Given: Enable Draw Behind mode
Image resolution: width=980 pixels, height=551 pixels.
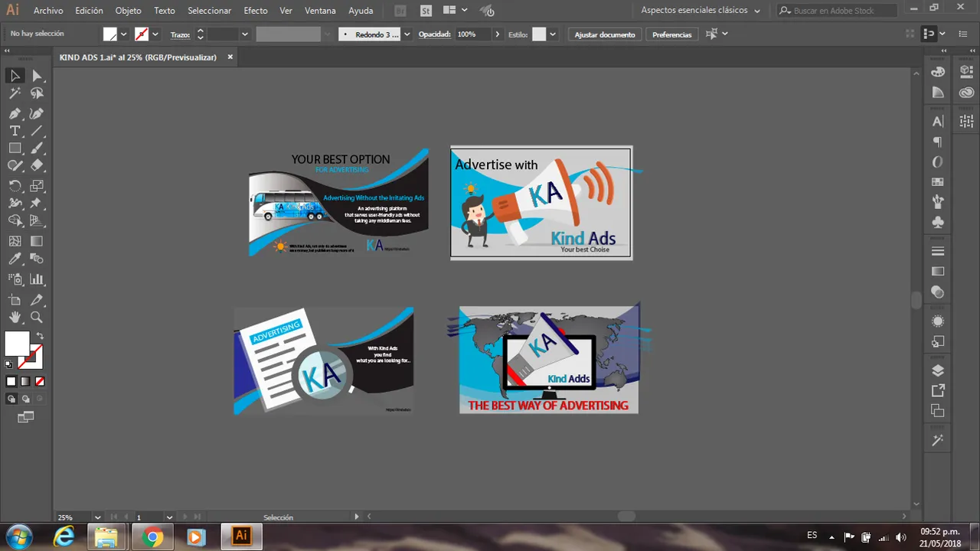Looking at the screenshot, I should pyautogui.click(x=25, y=399).
